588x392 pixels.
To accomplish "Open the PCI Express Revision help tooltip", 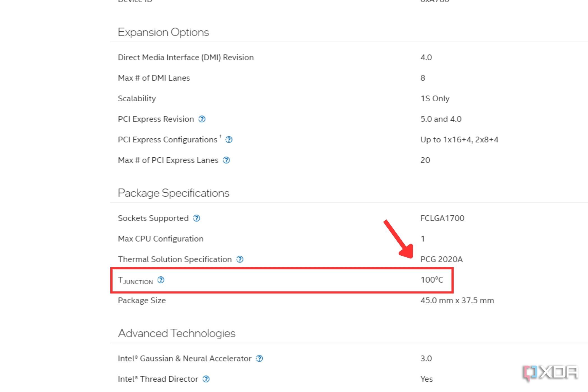I will pos(202,119).
